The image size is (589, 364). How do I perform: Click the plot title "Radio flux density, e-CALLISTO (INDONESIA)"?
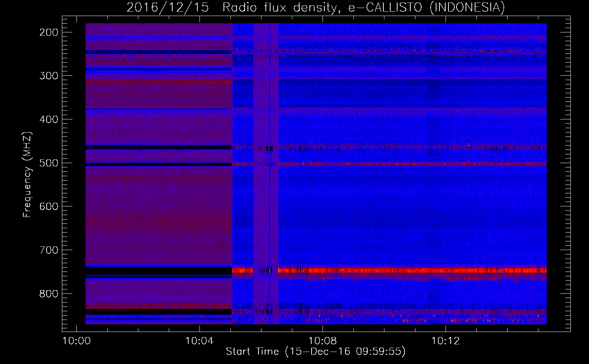pyautogui.click(x=363, y=7)
